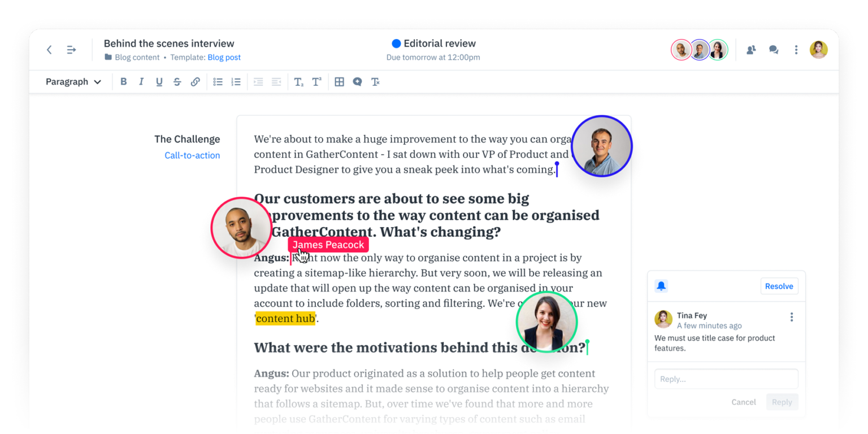Open the chat conversations icon

[774, 50]
